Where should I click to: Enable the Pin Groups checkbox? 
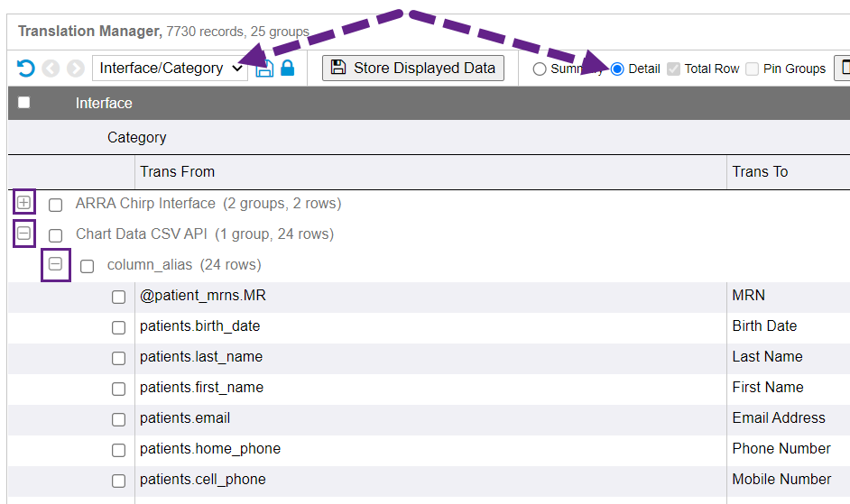tap(752, 69)
